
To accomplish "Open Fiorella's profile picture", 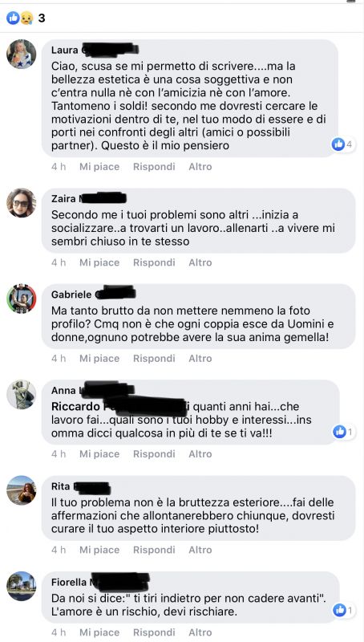I will click(x=22, y=587).
